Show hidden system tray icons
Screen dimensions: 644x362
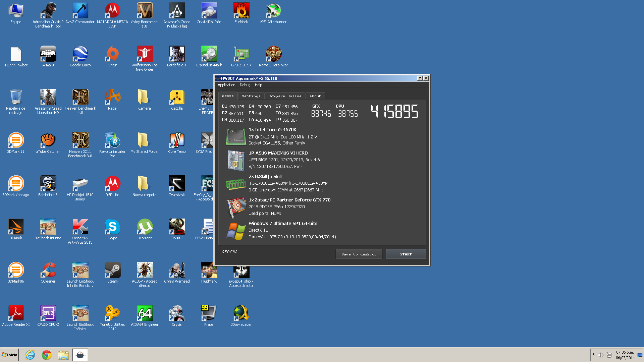point(593,355)
